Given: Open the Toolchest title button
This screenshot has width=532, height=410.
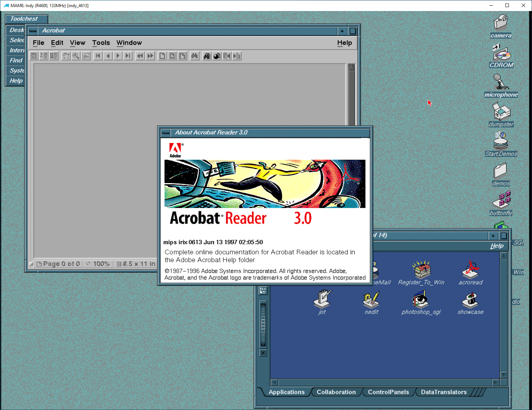Looking at the screenshot, I should 27,19.
